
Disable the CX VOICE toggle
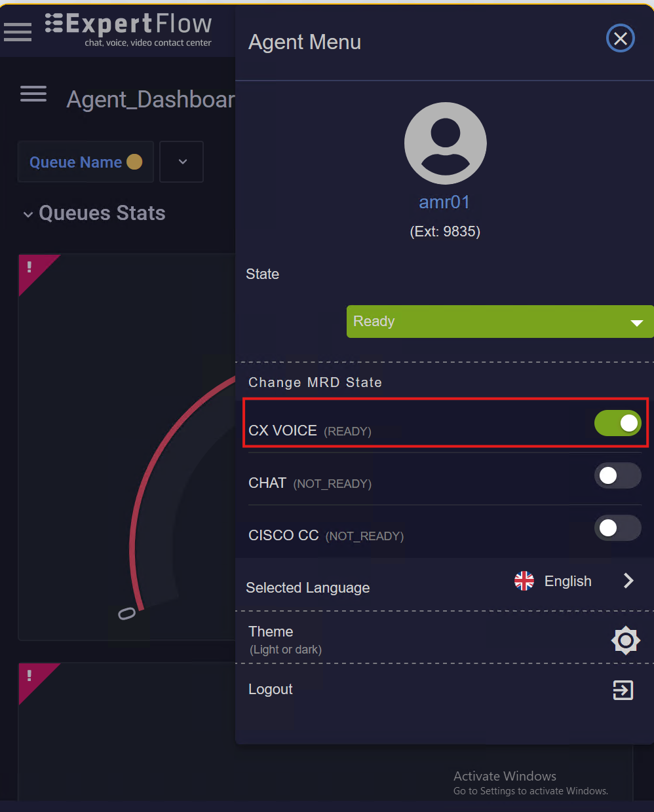pos(617,423)
